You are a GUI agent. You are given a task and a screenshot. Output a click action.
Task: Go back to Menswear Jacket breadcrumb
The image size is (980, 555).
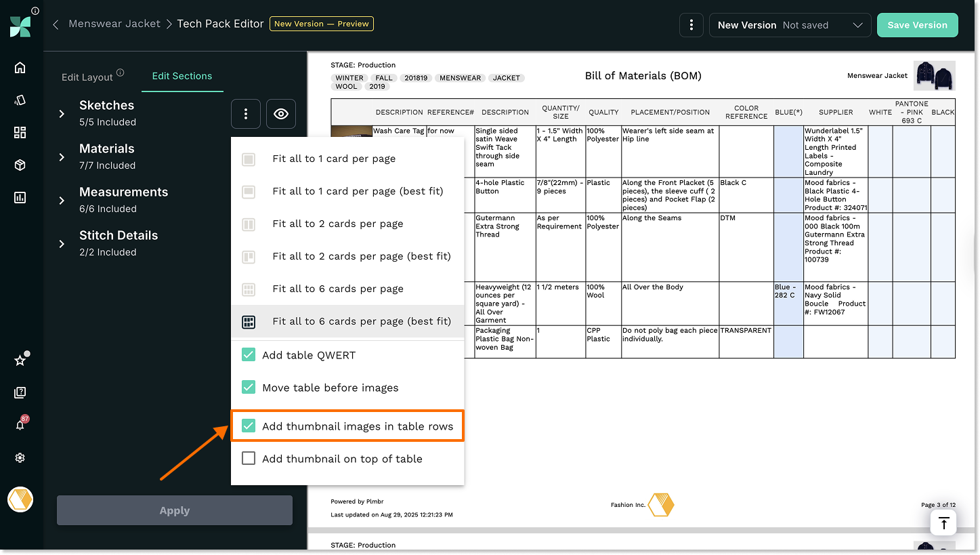(114, 24)
